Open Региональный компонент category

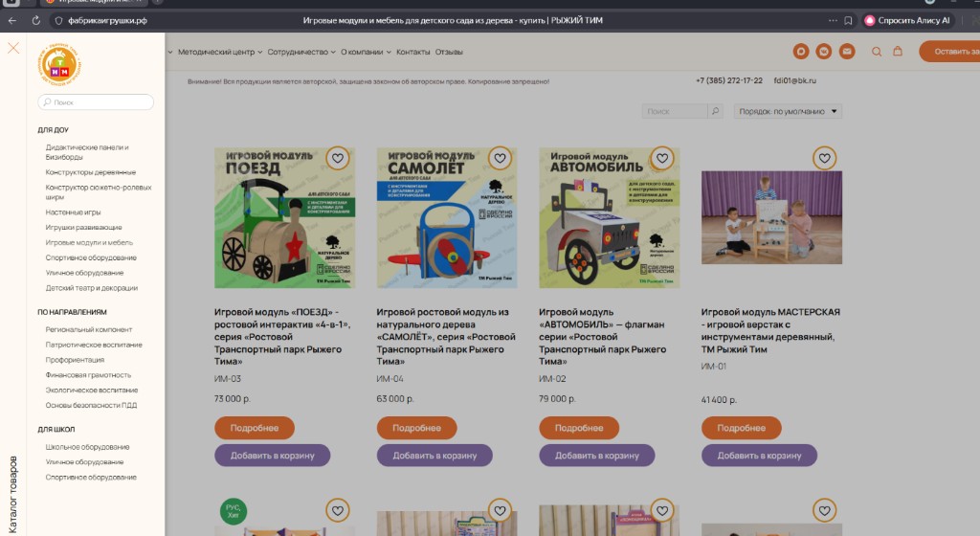89,329
